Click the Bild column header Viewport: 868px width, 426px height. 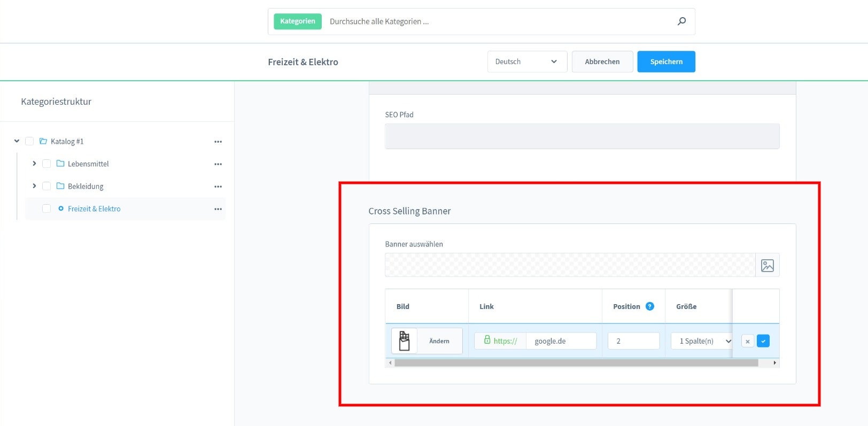point(403,306)
